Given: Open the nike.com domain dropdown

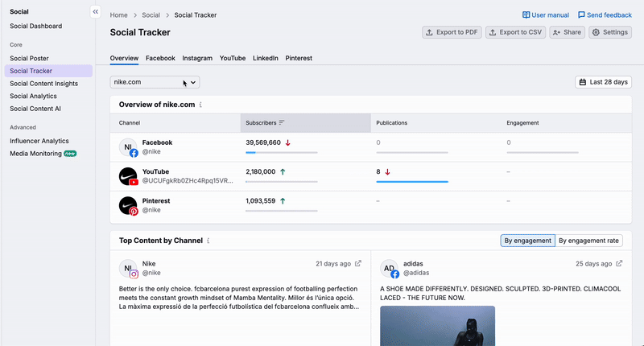Looking at the screenshot, I should coord(155,82).
